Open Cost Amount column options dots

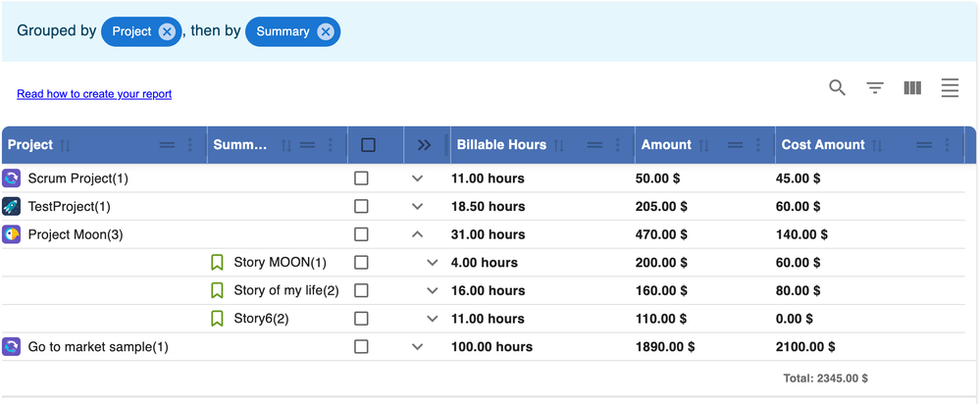947,145
